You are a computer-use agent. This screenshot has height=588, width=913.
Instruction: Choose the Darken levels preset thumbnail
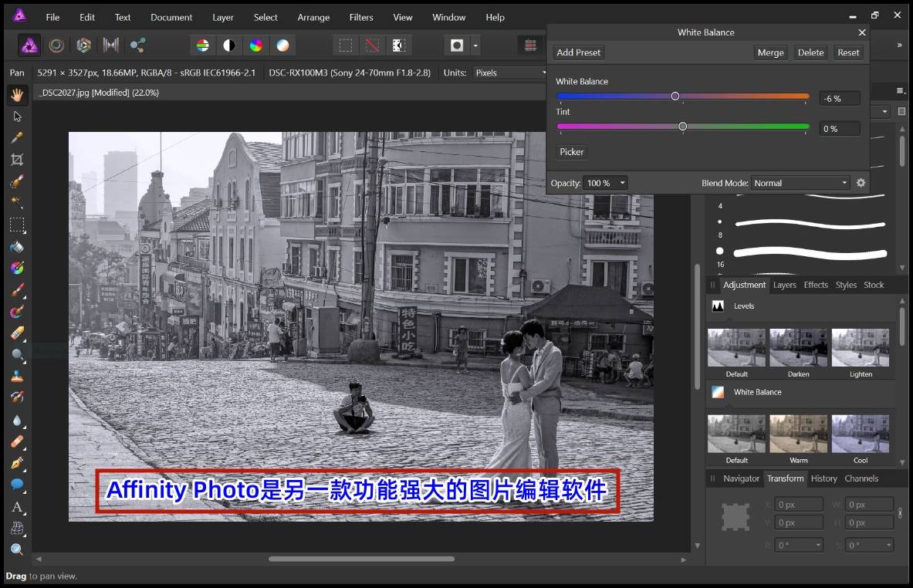(798, 347)
